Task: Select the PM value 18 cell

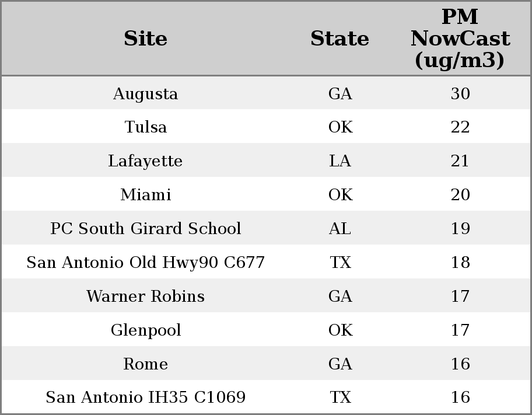Action: tap(460, 262)
